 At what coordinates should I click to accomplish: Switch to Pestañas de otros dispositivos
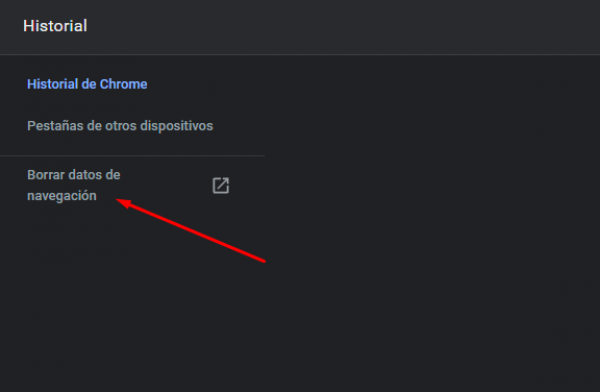(x=120, y=126)
